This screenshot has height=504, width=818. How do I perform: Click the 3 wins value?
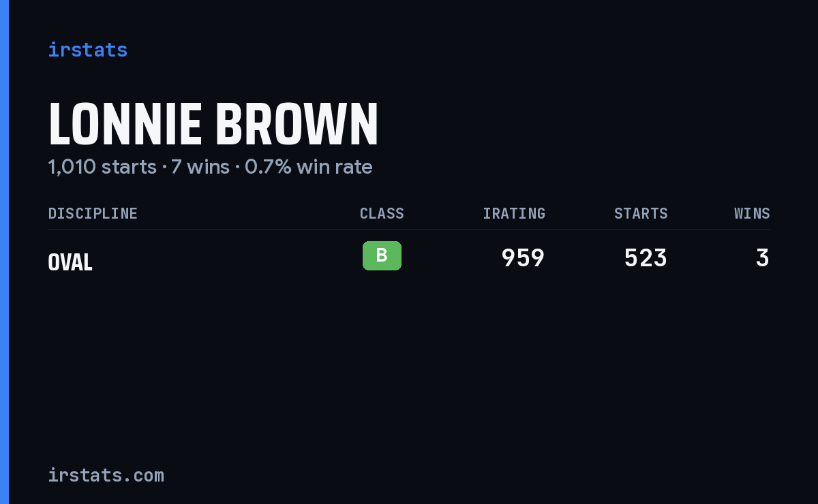(763, 258)
